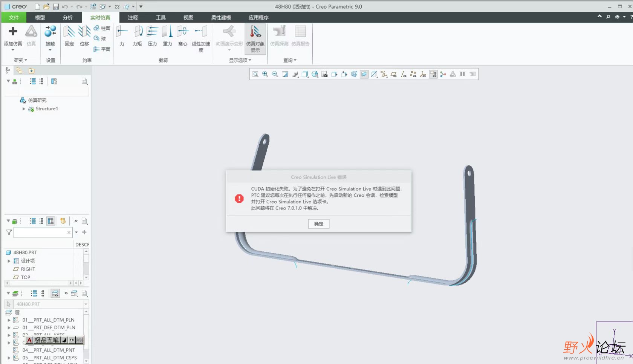Clear the model tree filter with X
The width and height of the screenshot is (633, 364).
tap(69, 232)
